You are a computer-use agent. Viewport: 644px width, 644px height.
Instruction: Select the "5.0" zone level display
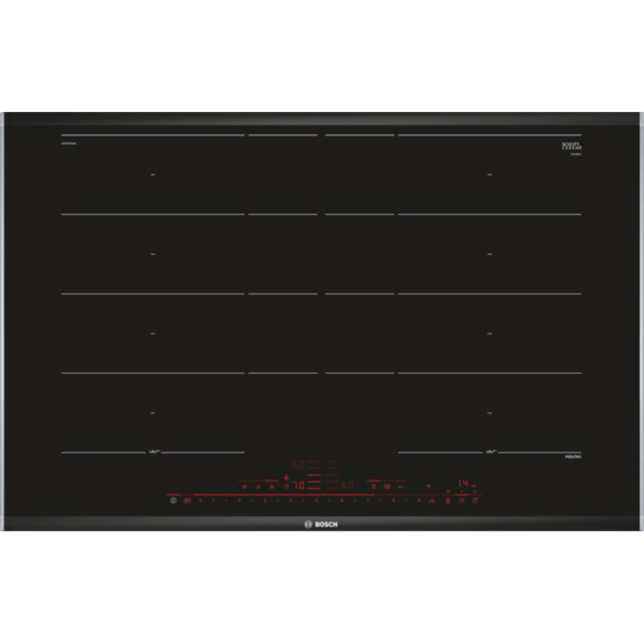click(298, 464)
